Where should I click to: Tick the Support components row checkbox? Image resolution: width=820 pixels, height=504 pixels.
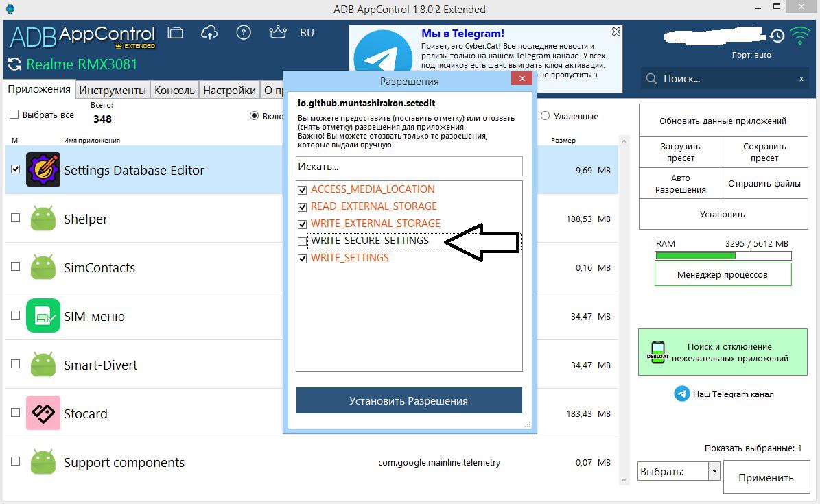(15, 461)
